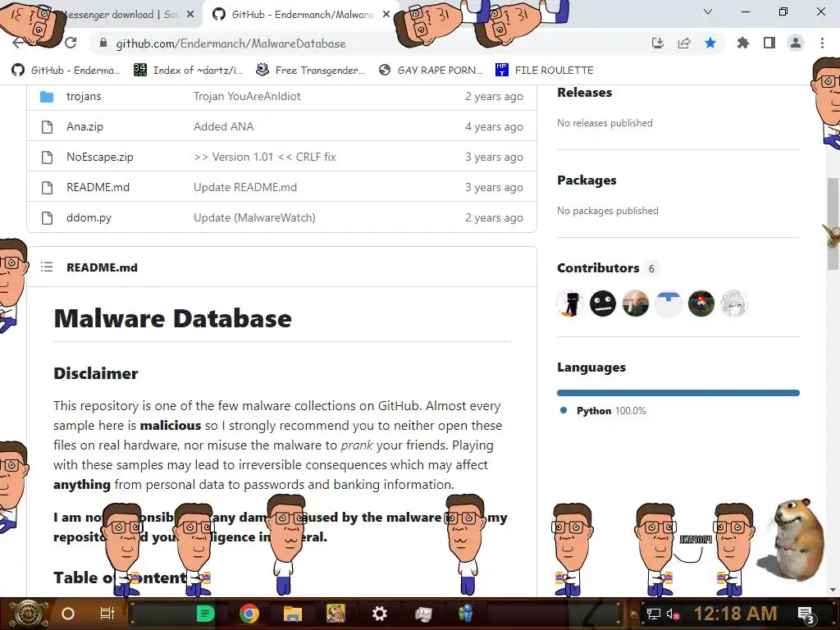Open the NoEscape.zip file
Viewport: 840px width, 630px height.
pos(99,157)
